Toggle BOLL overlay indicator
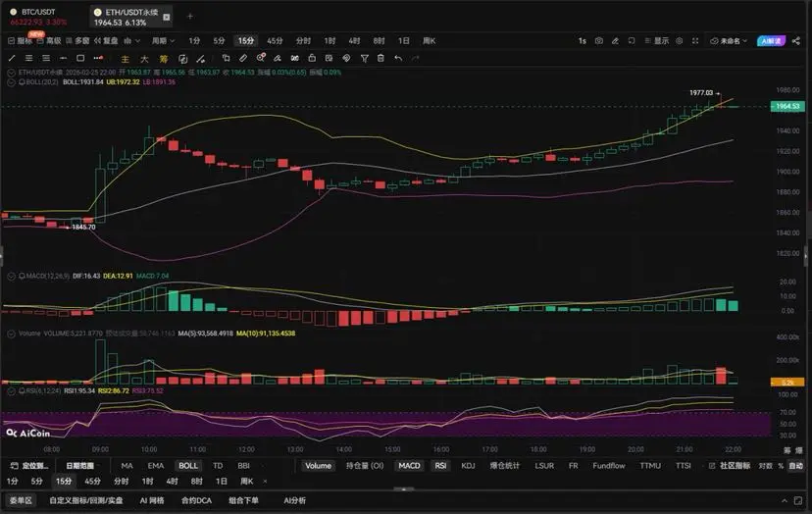 click(188, 466)
